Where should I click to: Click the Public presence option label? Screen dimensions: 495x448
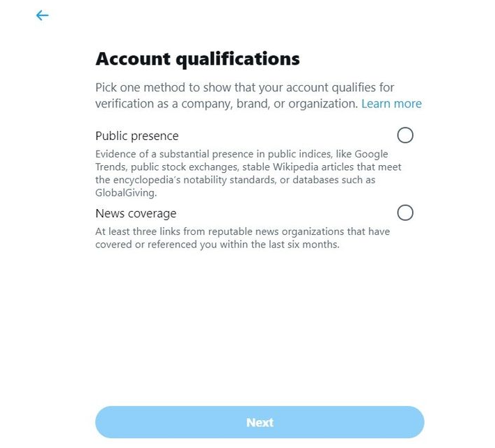[137, 136]
